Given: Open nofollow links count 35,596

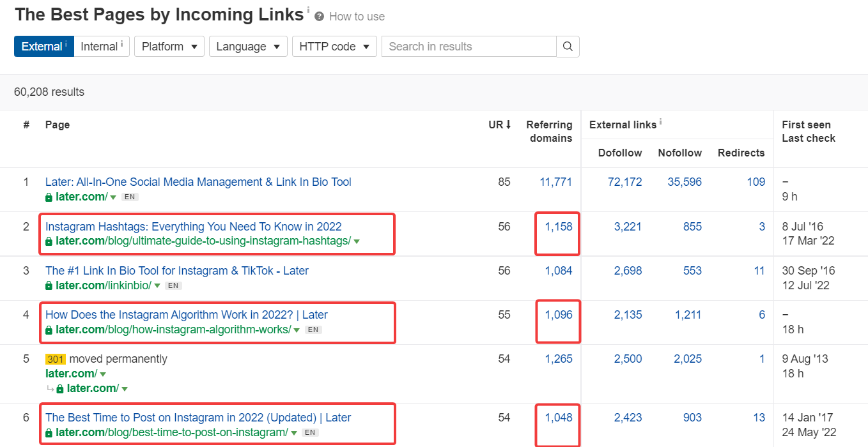Looking at the screenshot, I should coord(685,182).
